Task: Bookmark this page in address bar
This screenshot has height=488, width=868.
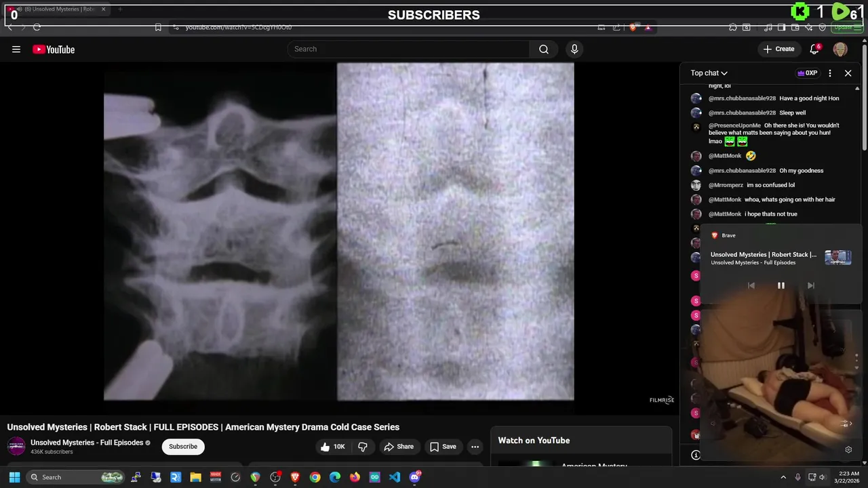Action: 158,27
